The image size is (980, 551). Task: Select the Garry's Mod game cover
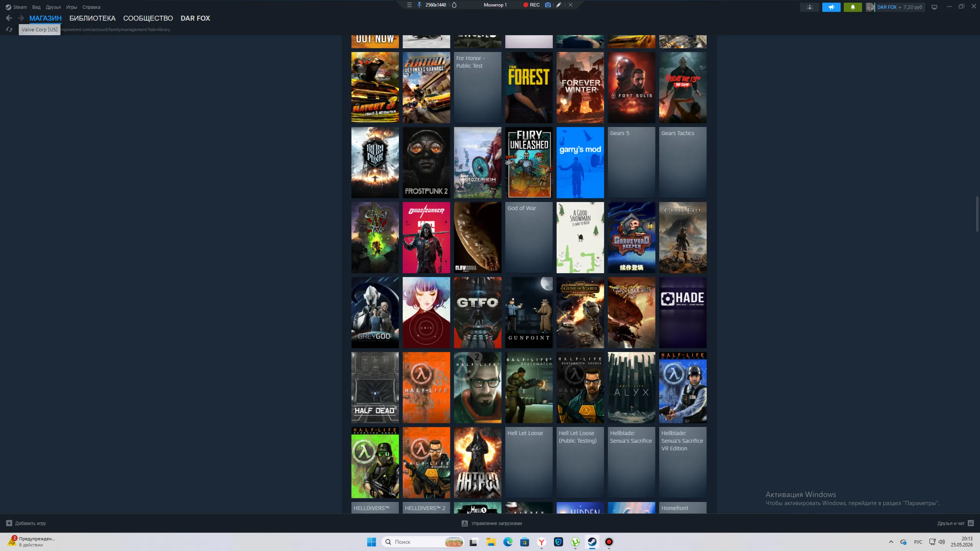click(580, 163)
